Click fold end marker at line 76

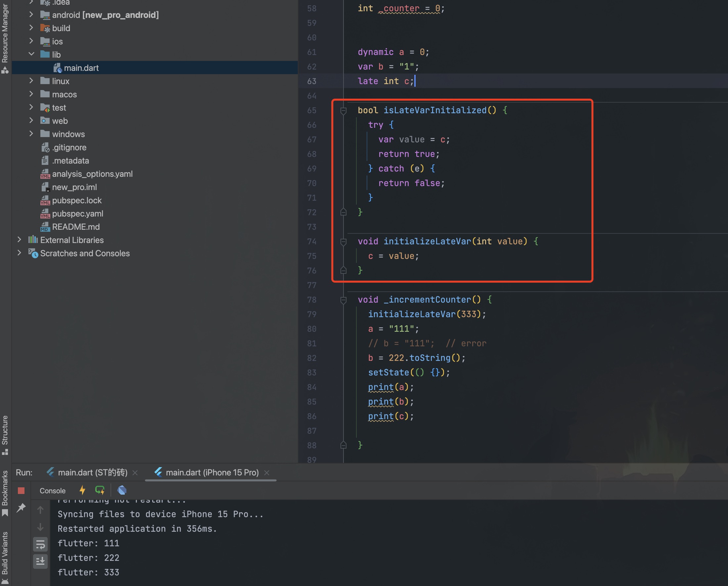[x=343, y=270]
